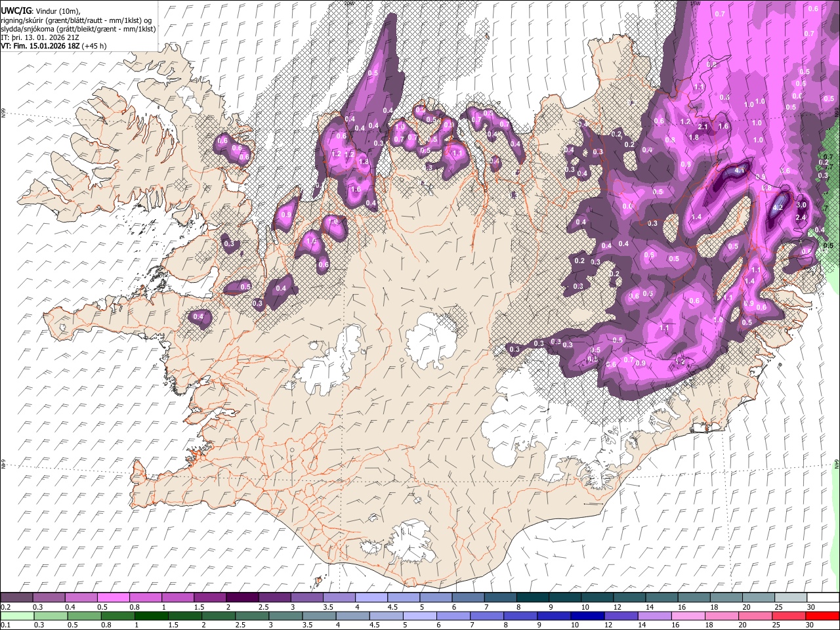Screen dimensions: 840x630
Task: Select the bright pink 0.5 snow legend swatch
Action: [114, 598]
